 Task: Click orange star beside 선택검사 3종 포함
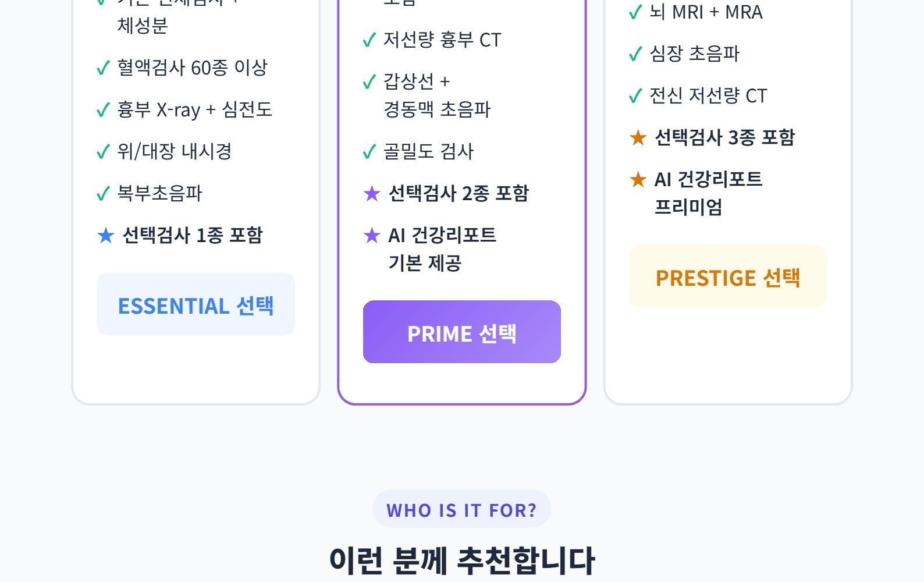pyautogui.click(x=638, y=138)
